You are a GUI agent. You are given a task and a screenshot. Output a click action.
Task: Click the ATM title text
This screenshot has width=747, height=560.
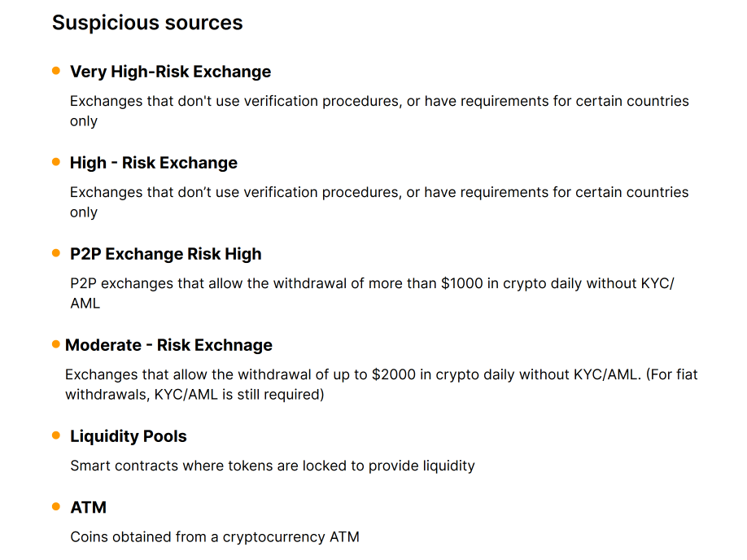click(89, 507)
